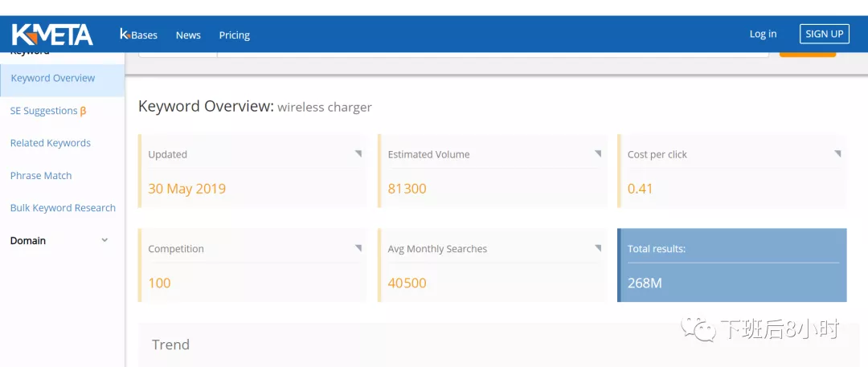This screenshot has width=868, height=367.
Task: Click the K-META logo
Action: 52,35
